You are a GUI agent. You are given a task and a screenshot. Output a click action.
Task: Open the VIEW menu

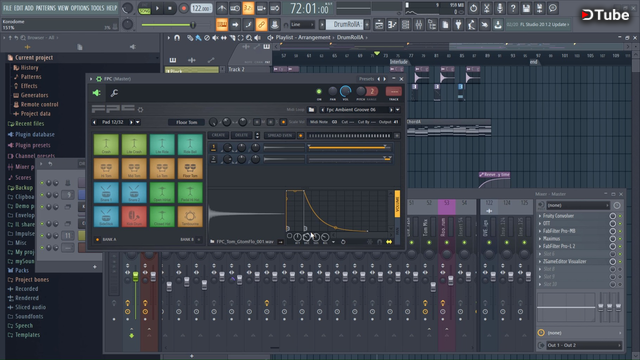(63, 8)
